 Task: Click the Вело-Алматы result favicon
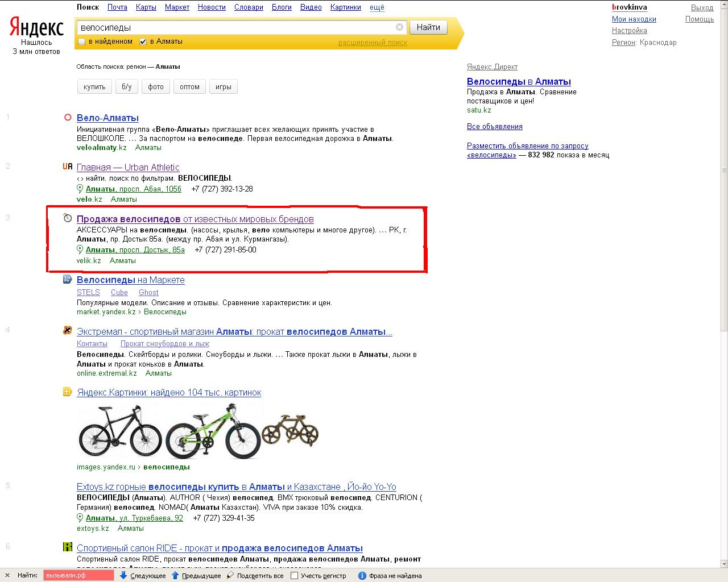(68, 118)
